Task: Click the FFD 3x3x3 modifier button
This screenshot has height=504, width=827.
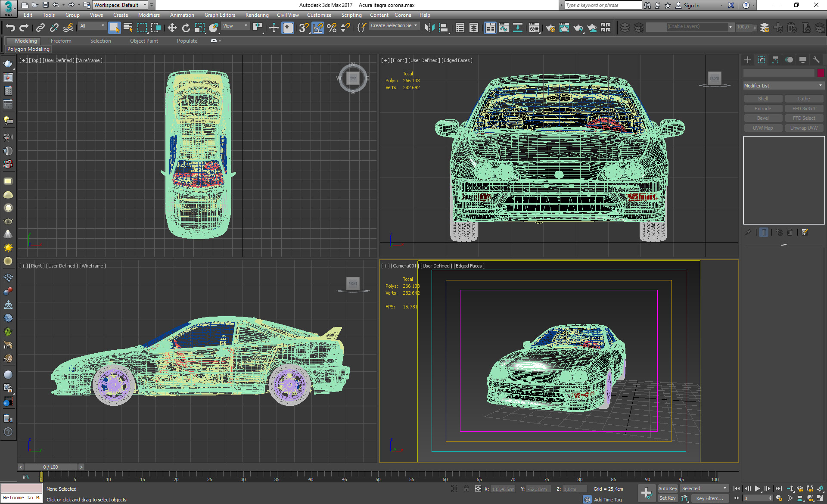Action: pyautogui.click(x=804, y=109)
